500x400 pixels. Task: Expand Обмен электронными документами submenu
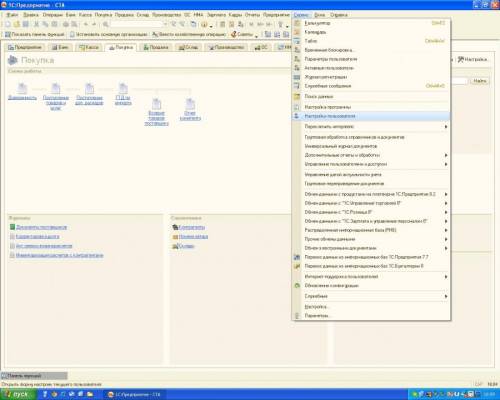pos(371,248)
